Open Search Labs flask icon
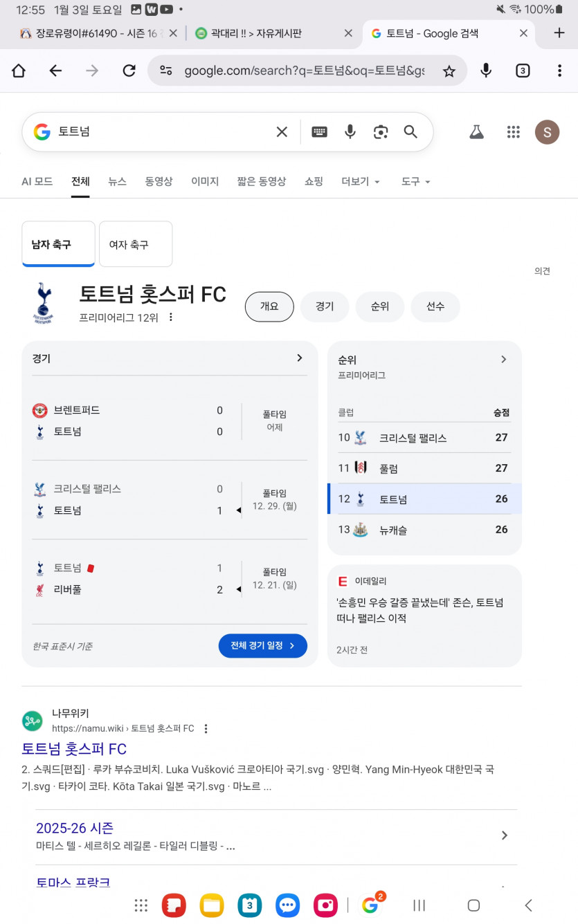Image resolution: width=578 pixels, height=924 pixels. pos(476,131)
